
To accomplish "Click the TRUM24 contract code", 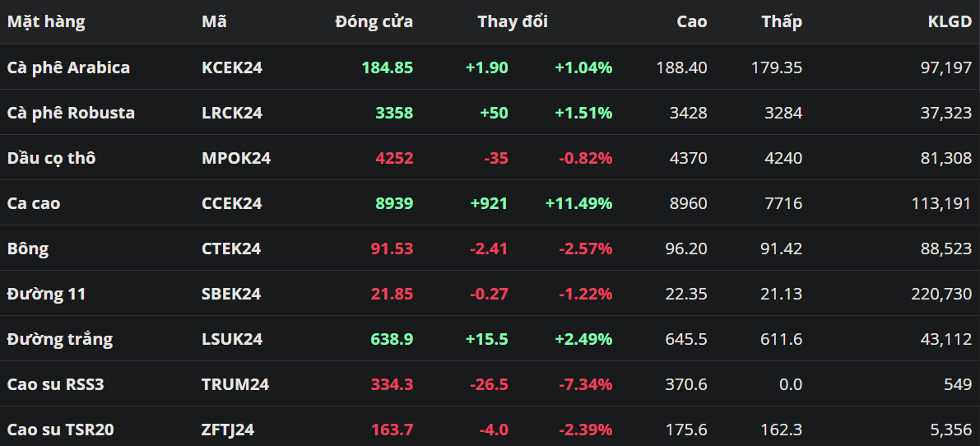I will point(235,384).
